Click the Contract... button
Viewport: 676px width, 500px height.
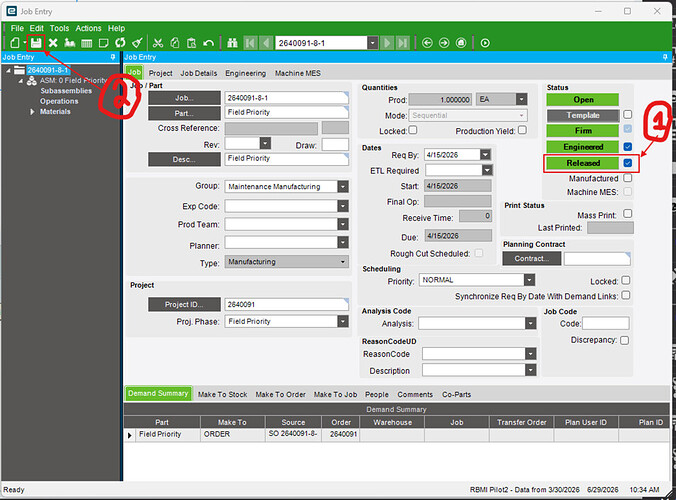coord(532,259)
